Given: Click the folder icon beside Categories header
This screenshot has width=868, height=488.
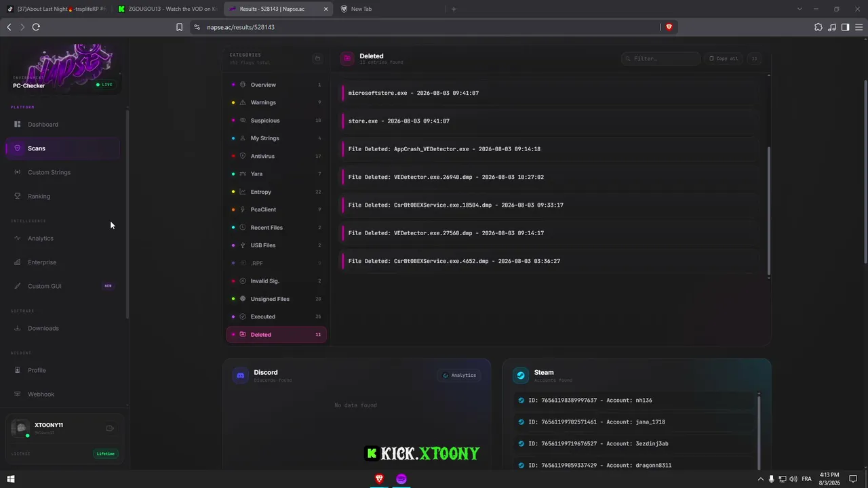Looking at the screenshot, I should 317,59.
